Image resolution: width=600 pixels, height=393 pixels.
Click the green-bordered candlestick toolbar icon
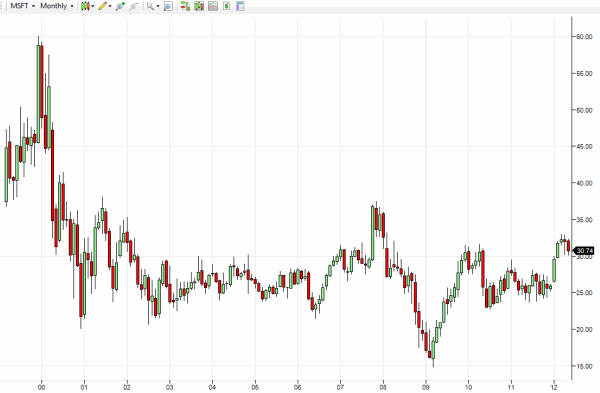tap(199, 6)
